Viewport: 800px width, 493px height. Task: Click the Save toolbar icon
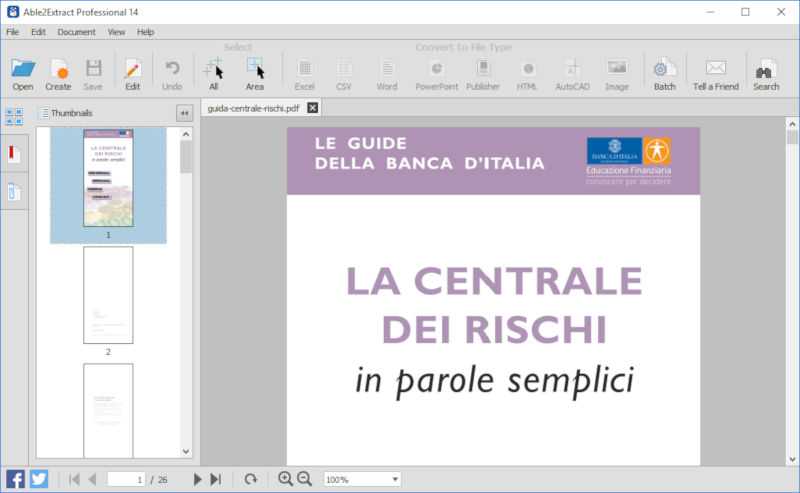93,74
